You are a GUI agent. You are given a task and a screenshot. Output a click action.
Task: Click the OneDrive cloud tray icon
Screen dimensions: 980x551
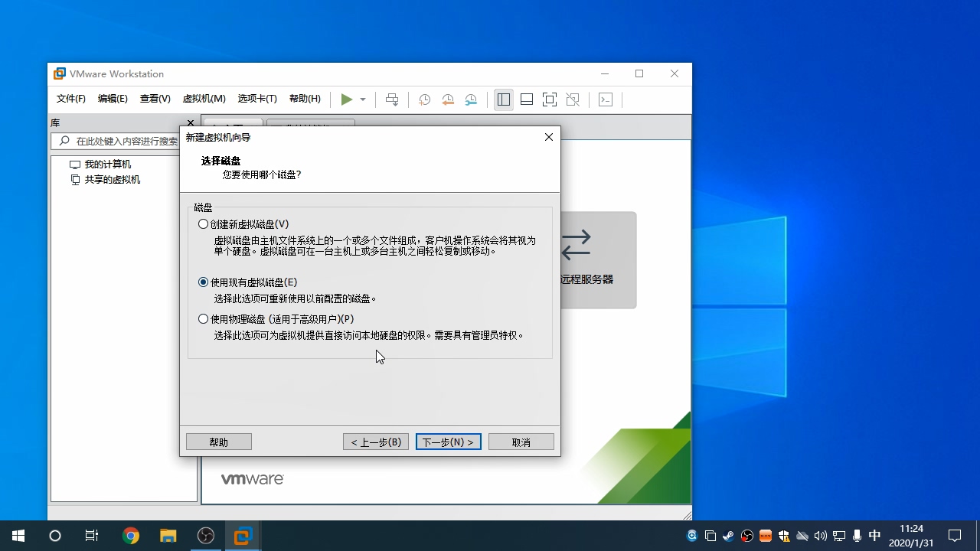pyautogui.click(x=802, y=536)
